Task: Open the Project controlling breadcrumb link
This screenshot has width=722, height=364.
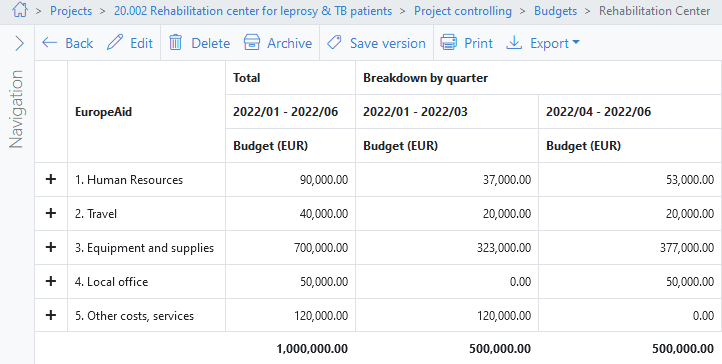Action: pyautogui.click(x=463, y=11)
